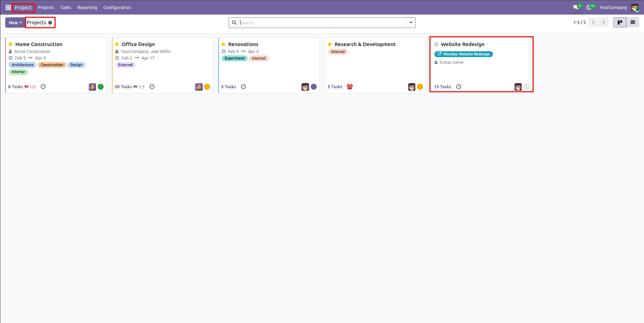This screenshot has width=644, height=323.
Task: Open Website Redesign project title
Action: coord(463,44)
